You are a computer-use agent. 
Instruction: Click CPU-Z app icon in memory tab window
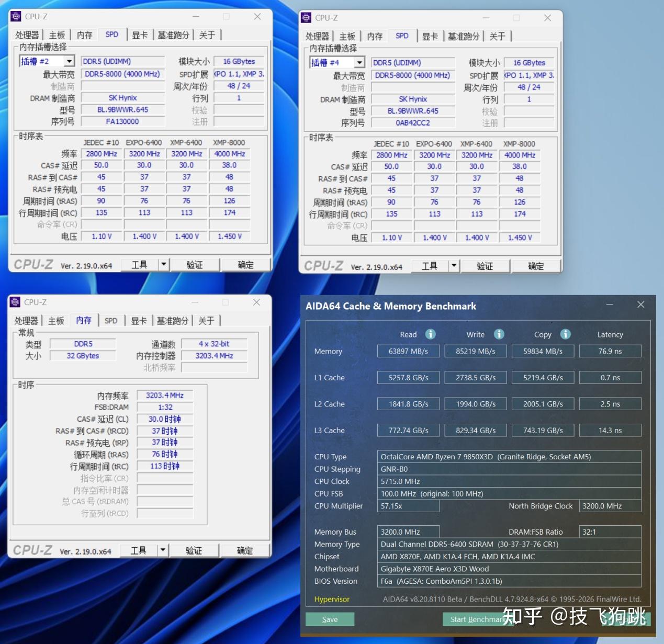tap(15, 302)
